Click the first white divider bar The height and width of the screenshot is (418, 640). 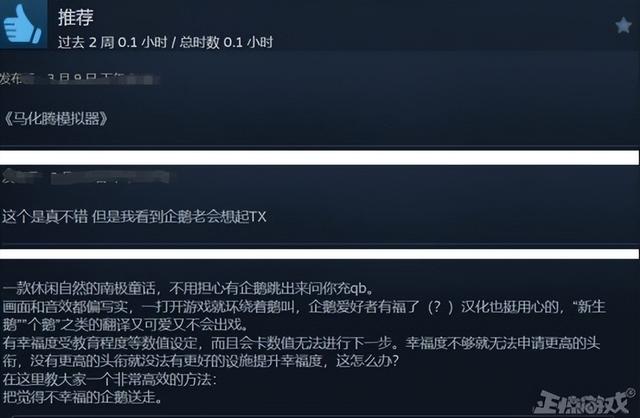(x=320, y=158)
